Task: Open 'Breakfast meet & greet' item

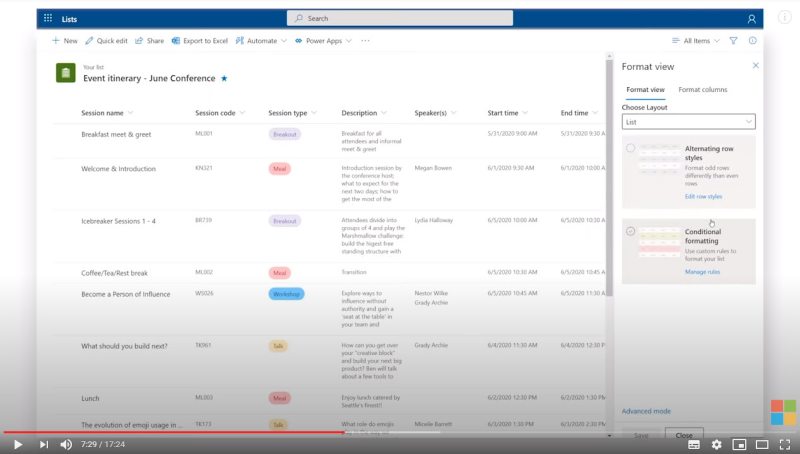Action: tap(116, 135)
